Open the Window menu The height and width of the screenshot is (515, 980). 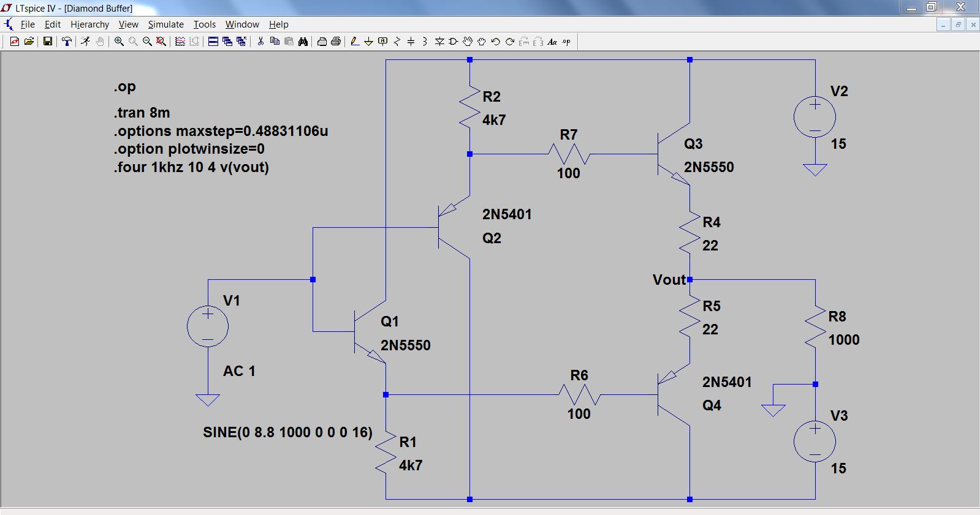(x=242, y=24)
